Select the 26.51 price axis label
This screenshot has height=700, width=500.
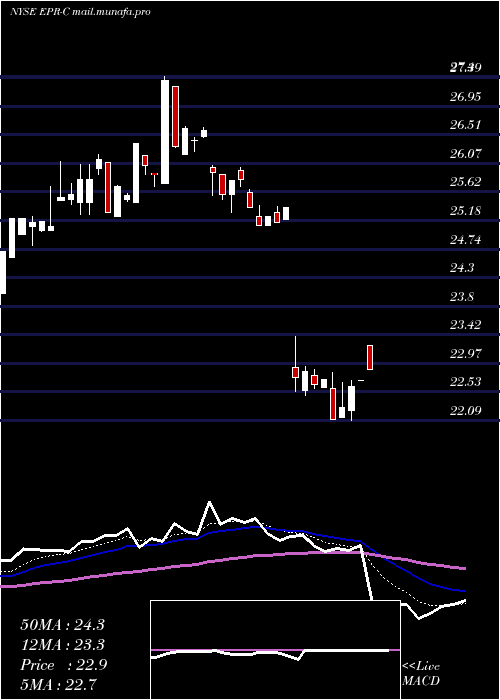click(466, 125)
